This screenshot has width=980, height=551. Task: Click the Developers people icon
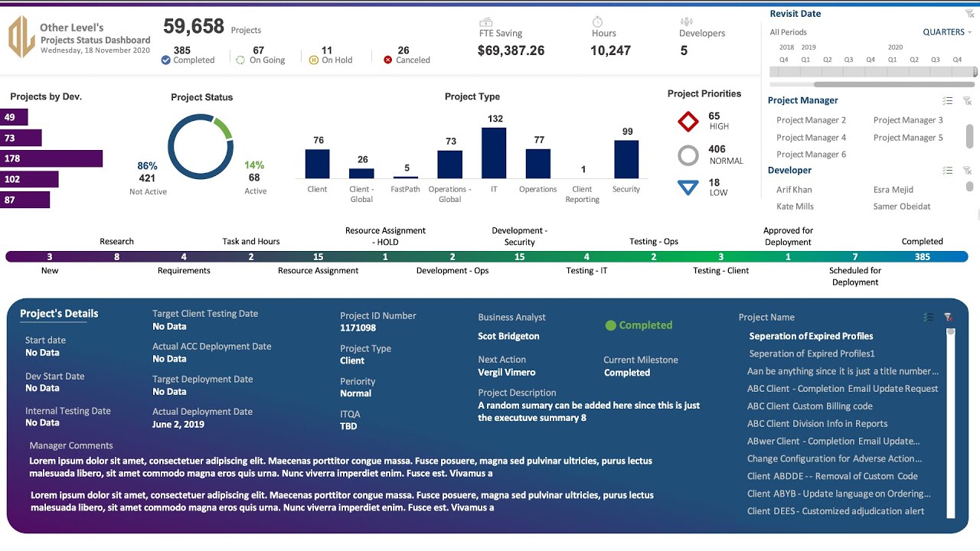(686, 22)
